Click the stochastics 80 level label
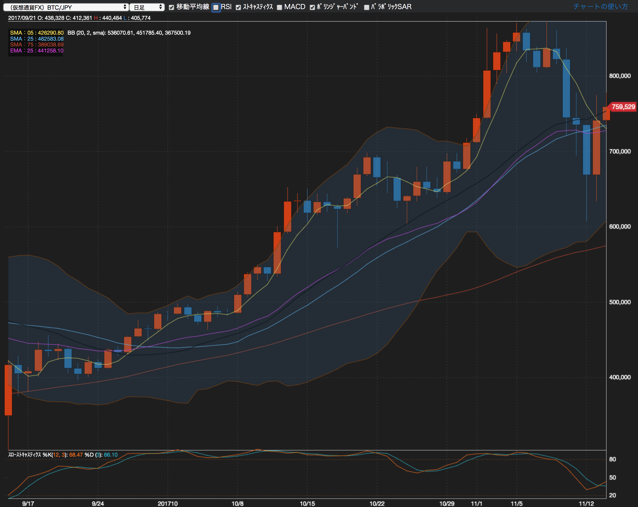The width and height of the screenshot is (638, 507). 612,459
